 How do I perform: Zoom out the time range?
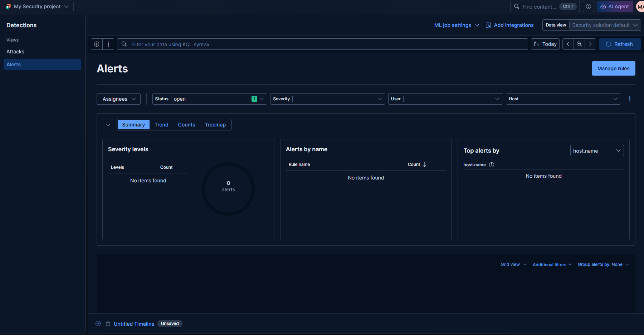pos(579,44)
